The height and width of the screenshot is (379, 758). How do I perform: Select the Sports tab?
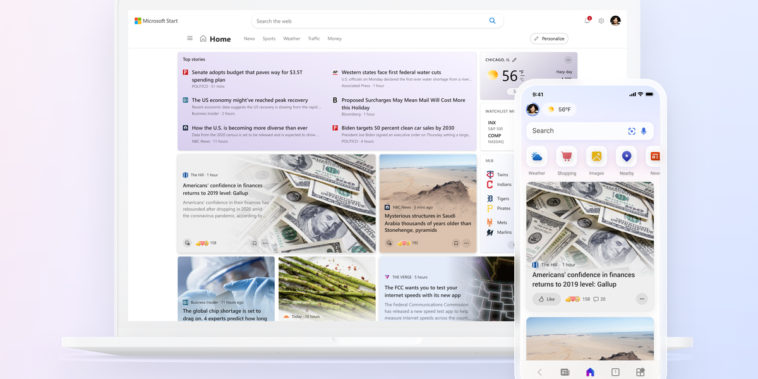pos(269,39)
